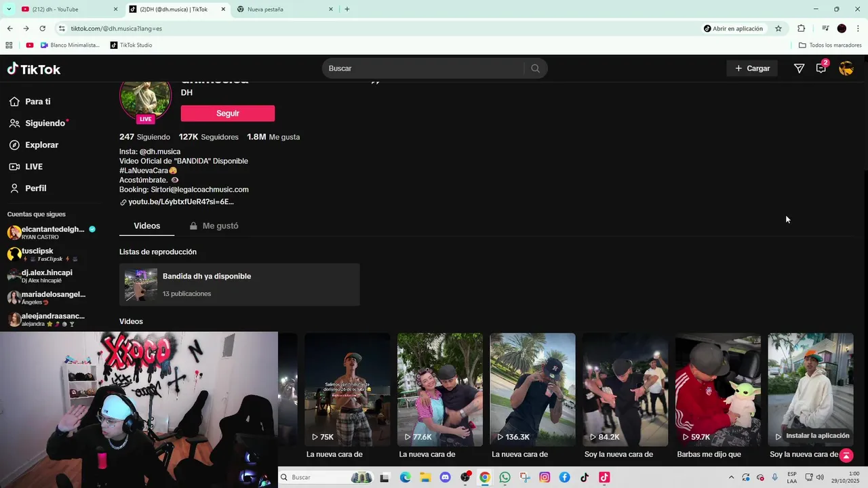Screen dimensions: 868x488
Task: Click the Cargar upload button
Action: [x=752, y=68]
